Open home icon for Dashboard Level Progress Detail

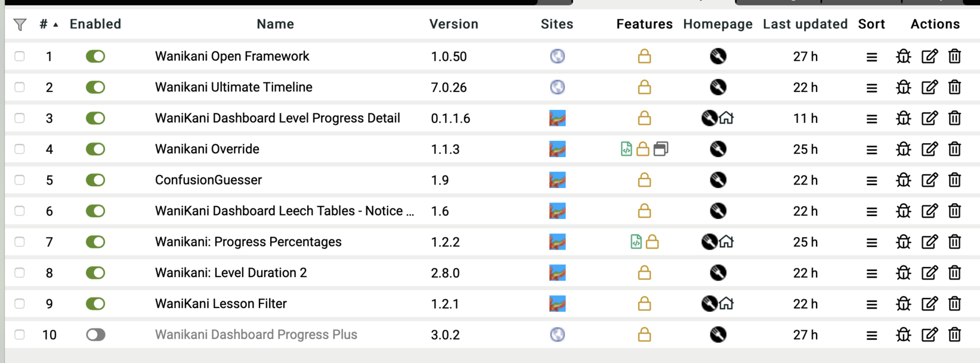[x=726, y=118]
